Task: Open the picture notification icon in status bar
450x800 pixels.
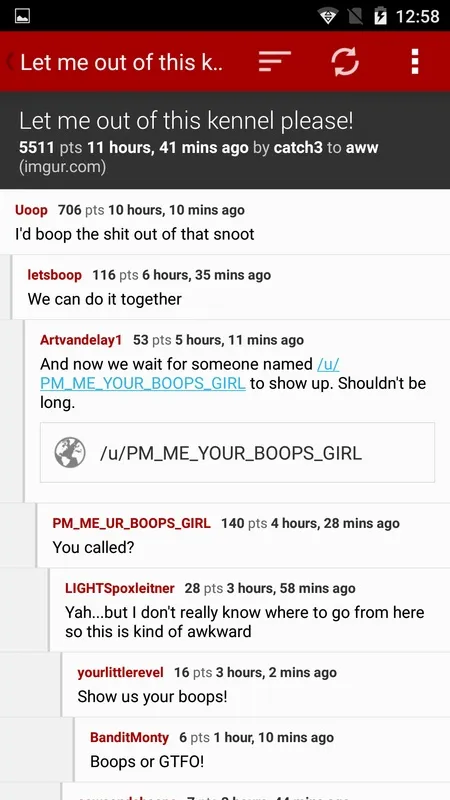Action: tap(22, 16)
